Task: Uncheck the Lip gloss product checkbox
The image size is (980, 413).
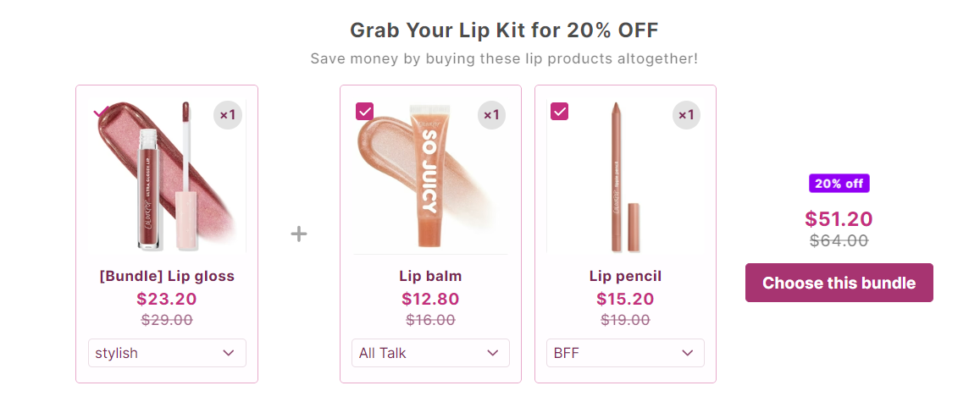Action: (101, 112)
